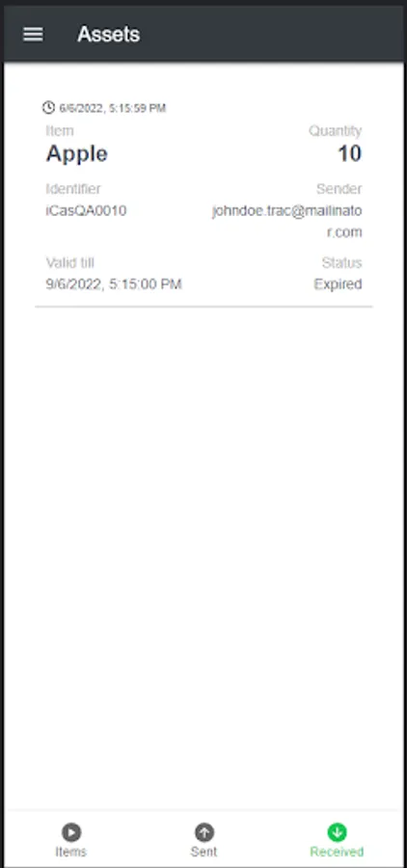The image size is (407, 868).
Task: Select the Received tab label
Action: coord(337,852)
